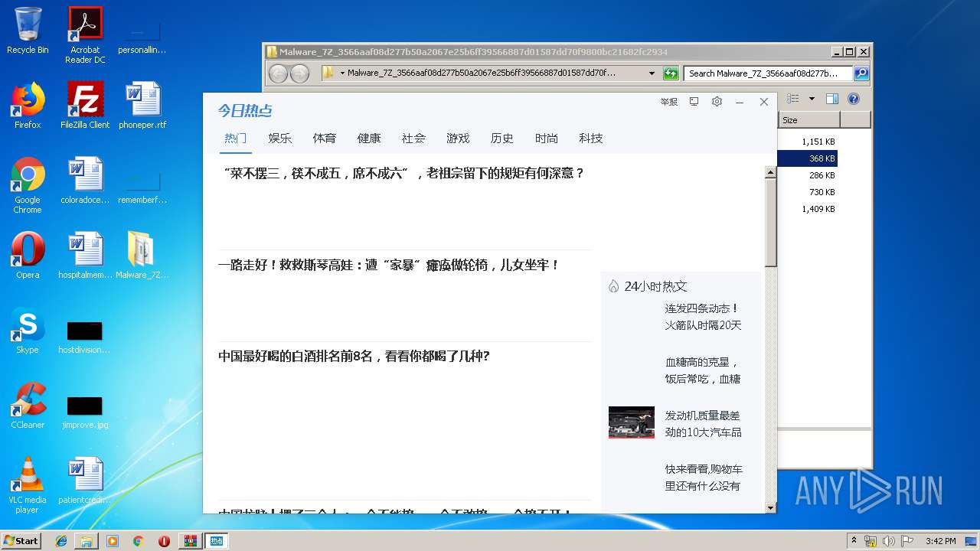The image size is (980, 551).
Task: Click the Explorer address bar path
Action: [x=482, y=73]
